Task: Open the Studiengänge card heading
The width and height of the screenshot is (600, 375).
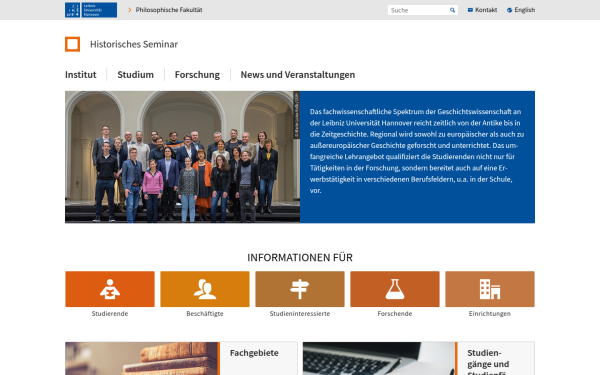Action: tap(488, 362)
